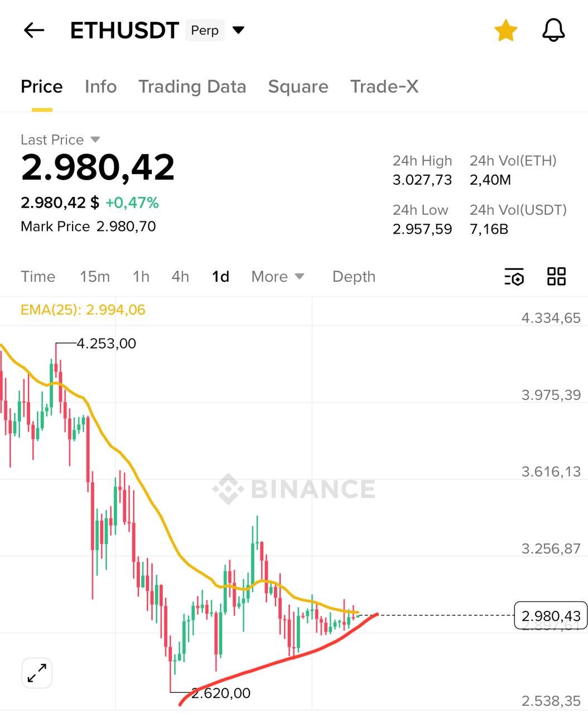Click the EMA(25) indicator label

click(83, 310)
